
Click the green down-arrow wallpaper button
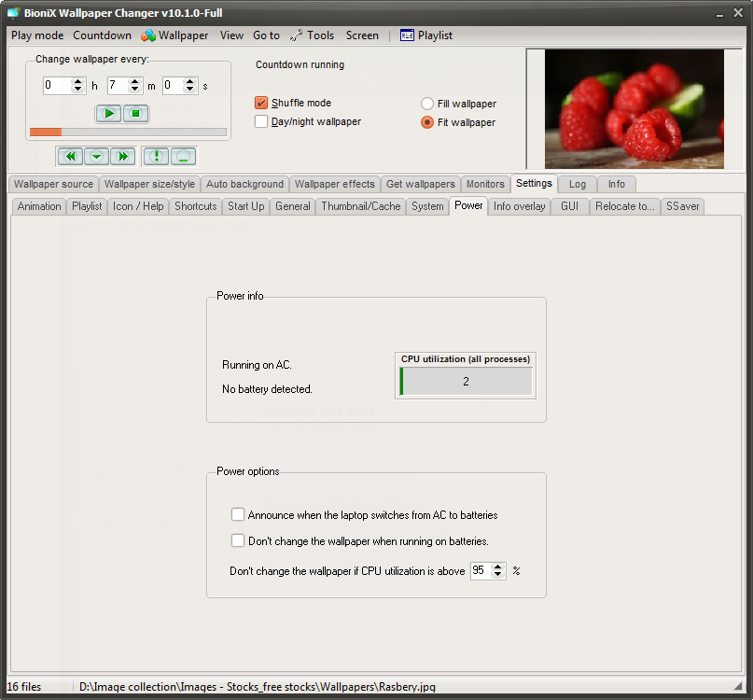point(96,156)
